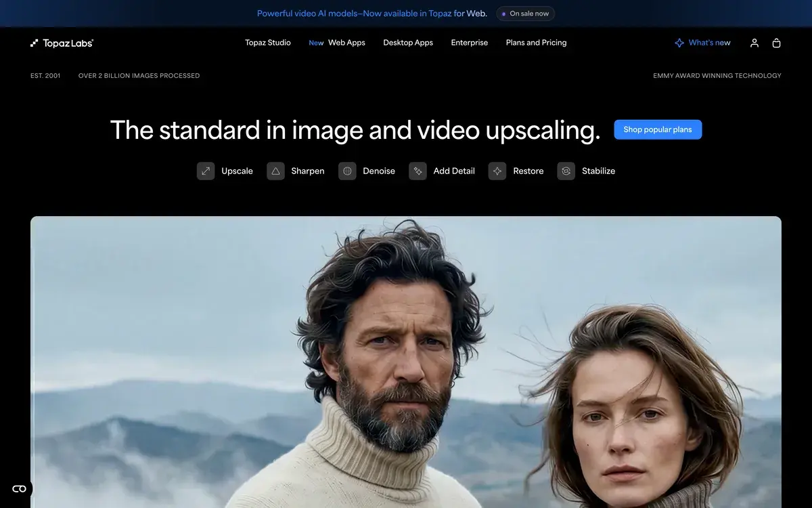Select the Restore label
The height and width of the screenshot is (508, 812).
tap(528, 171)
